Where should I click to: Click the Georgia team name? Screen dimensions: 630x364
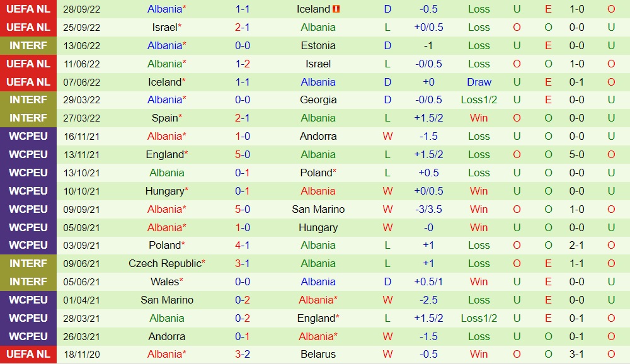[x=318, y=100]
